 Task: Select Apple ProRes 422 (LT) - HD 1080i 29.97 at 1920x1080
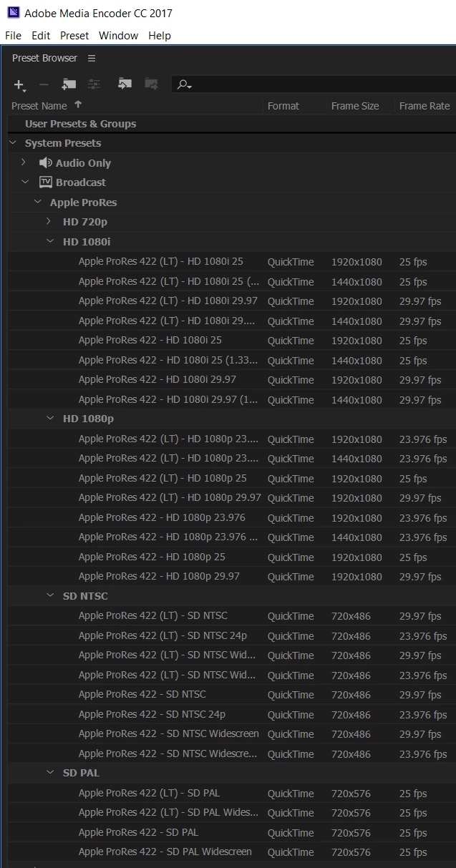click(231, 301)
